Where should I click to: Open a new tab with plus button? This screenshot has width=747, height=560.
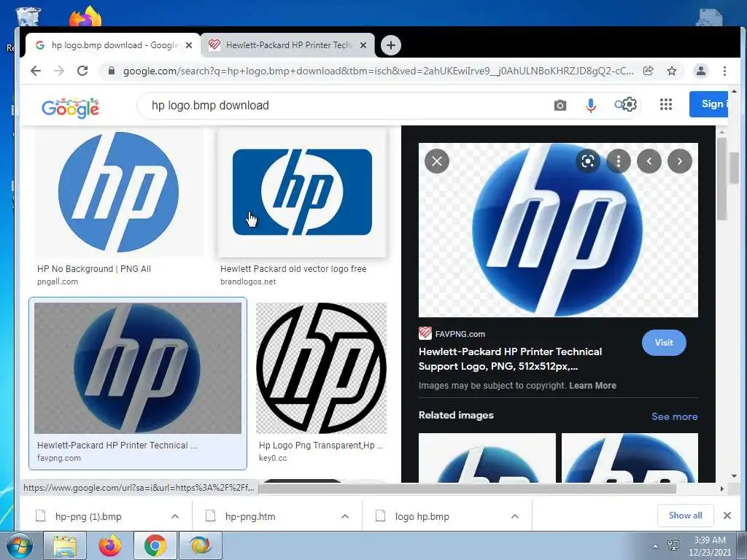(391, 45)
